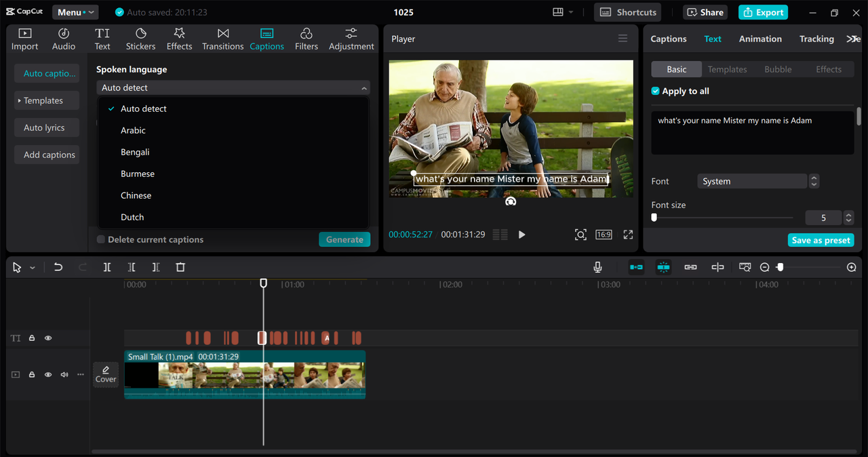Toggle the Apply to all checkbox
Image resolution: width=868 pixels, height=457 pixels.
coord(655,91)
